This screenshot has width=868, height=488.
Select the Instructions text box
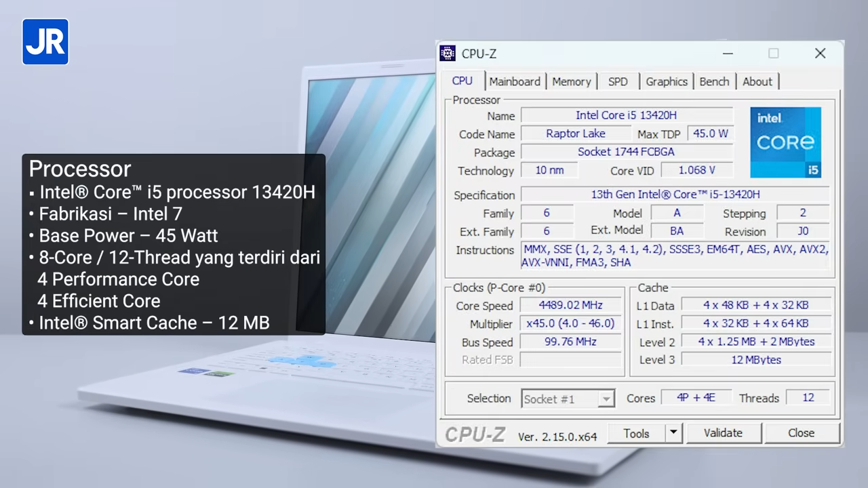point(675,256)
